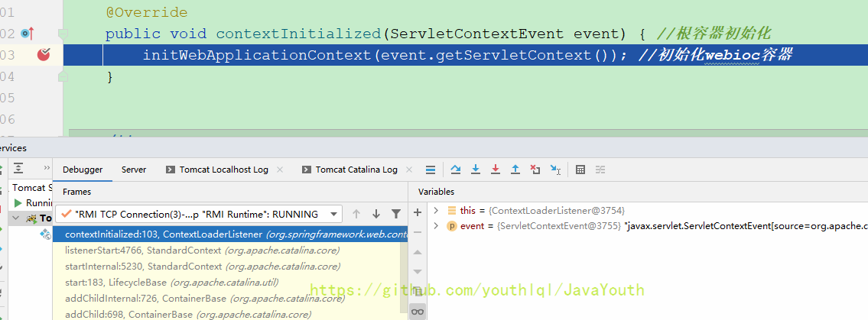The image size is (868, 320).
Task: Click the Step Over debugger icon
Action: click(x=456, y=170)
